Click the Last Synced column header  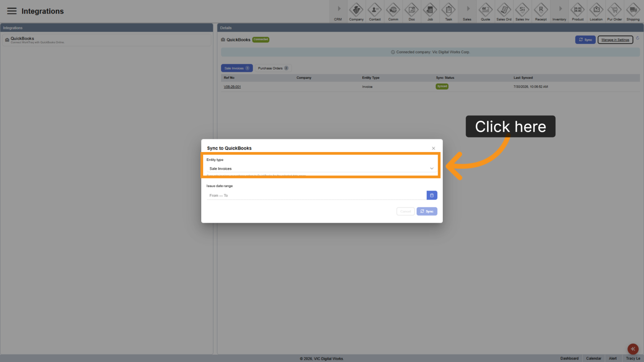pos(523,78)
